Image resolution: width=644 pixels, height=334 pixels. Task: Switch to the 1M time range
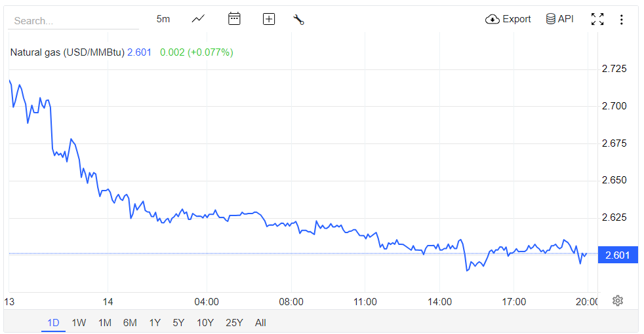[x=104, y=322]
